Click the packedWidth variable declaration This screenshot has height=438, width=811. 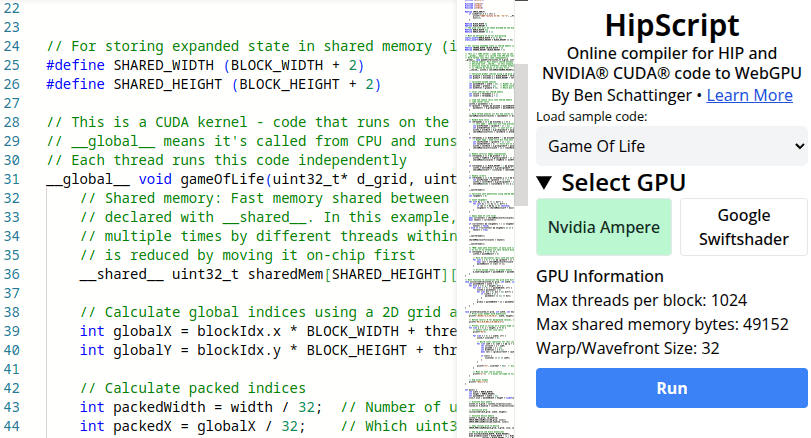(159, 407)
